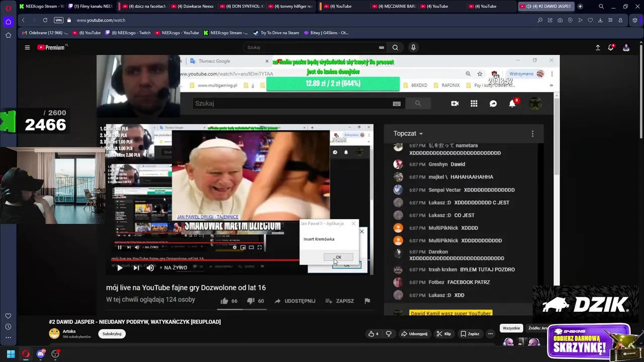Start voice search with the microphone
Screen dimensions: 644x362
tap(413, 47)
